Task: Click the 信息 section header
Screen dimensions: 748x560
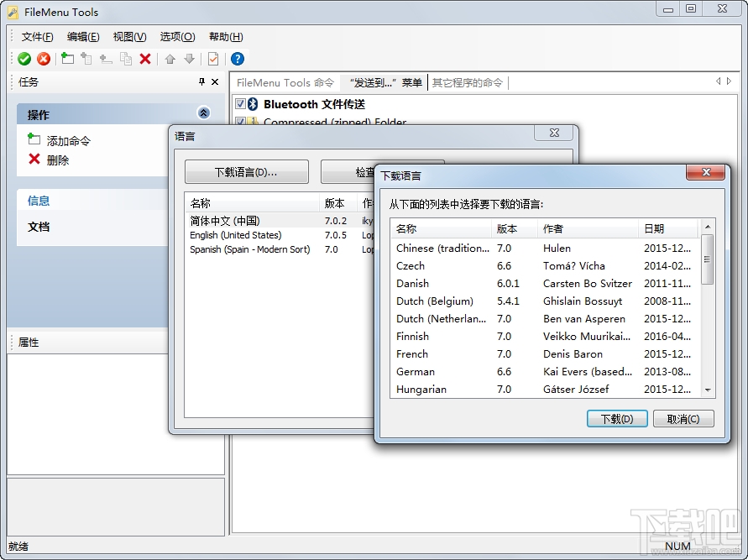Action: point(93,201)
